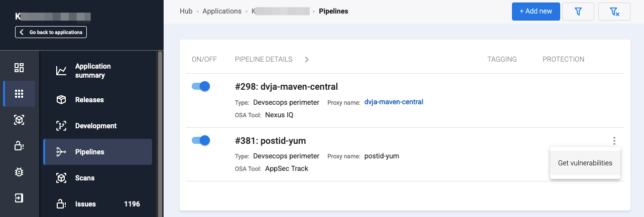Disable the #381 postid-yum pipeline switch
The image size is (644, 217).
(x=201, y=140)
